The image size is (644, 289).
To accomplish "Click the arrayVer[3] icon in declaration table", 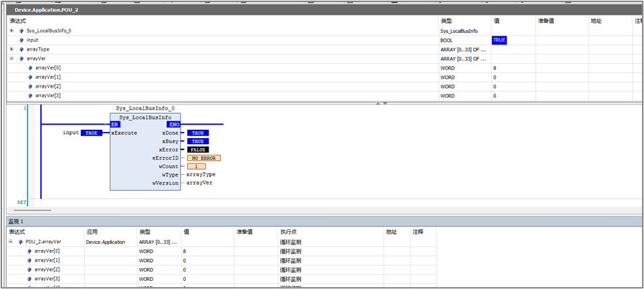I will point(30,96).
